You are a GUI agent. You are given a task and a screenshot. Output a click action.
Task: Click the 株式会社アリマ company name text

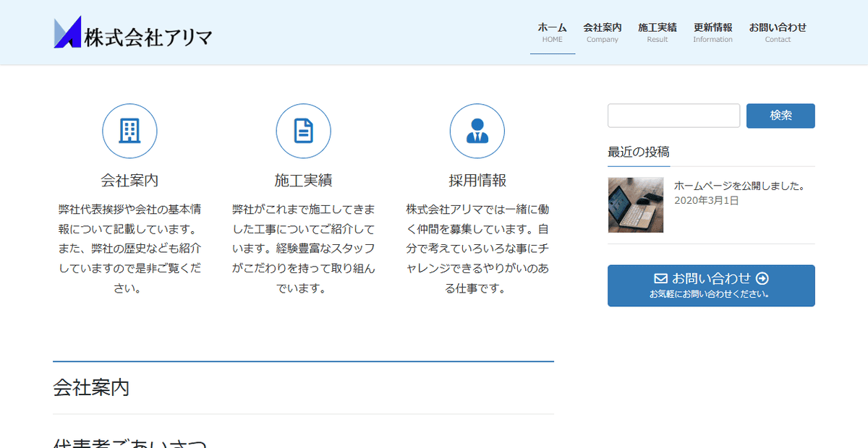click(147, 33)
